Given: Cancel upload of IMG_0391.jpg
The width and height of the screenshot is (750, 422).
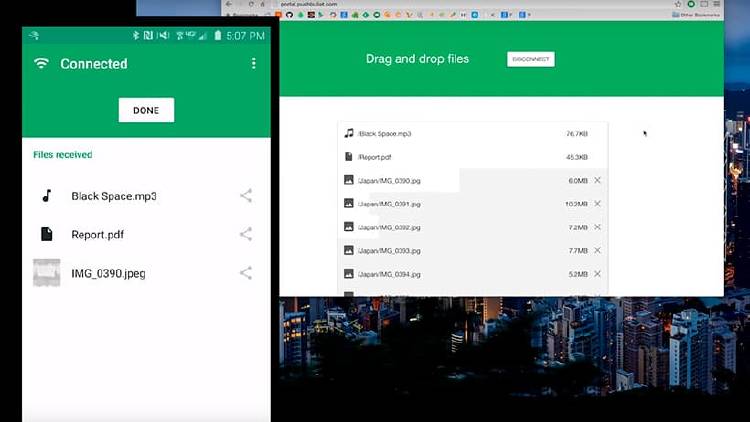Looking at the screenshot, I should [x=597, y=203].
